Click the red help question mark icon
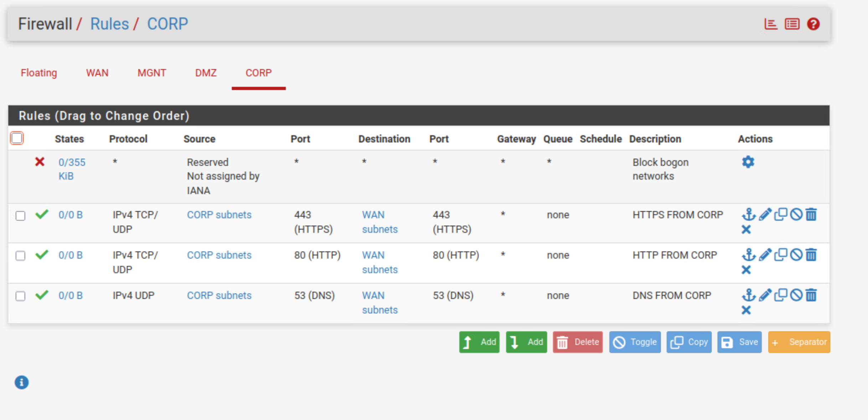This screenshot has height=420, width=868. 813,24
